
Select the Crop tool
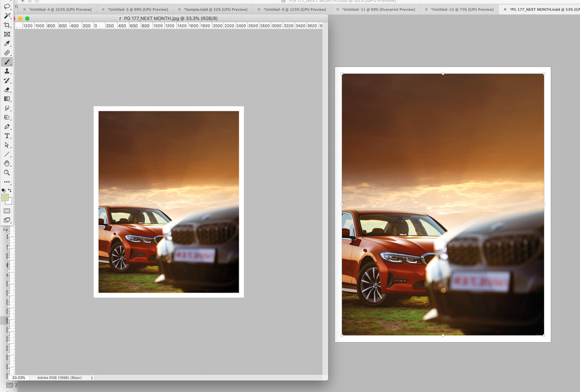8,25
